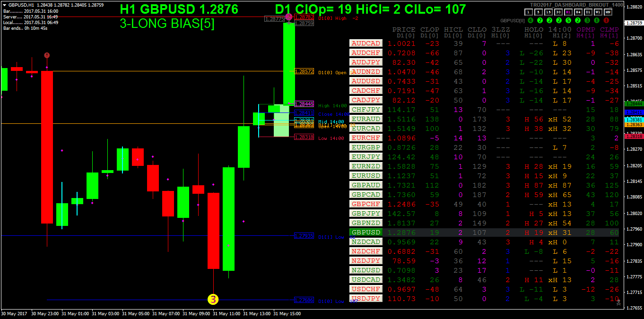
Task: Open the EURCHF pair chart
Action: pyautogui.click(x=366, y=138)
